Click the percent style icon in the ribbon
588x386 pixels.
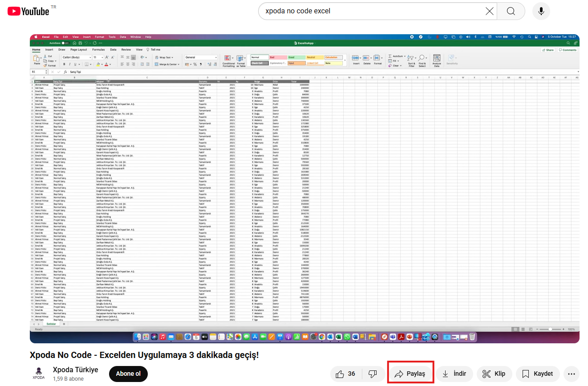(x=195, y=64)
